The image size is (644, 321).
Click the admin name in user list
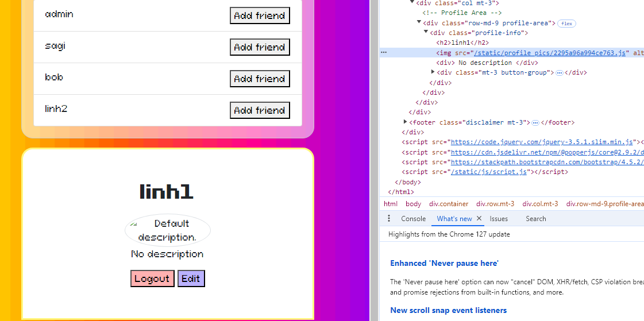click(59, 14)
